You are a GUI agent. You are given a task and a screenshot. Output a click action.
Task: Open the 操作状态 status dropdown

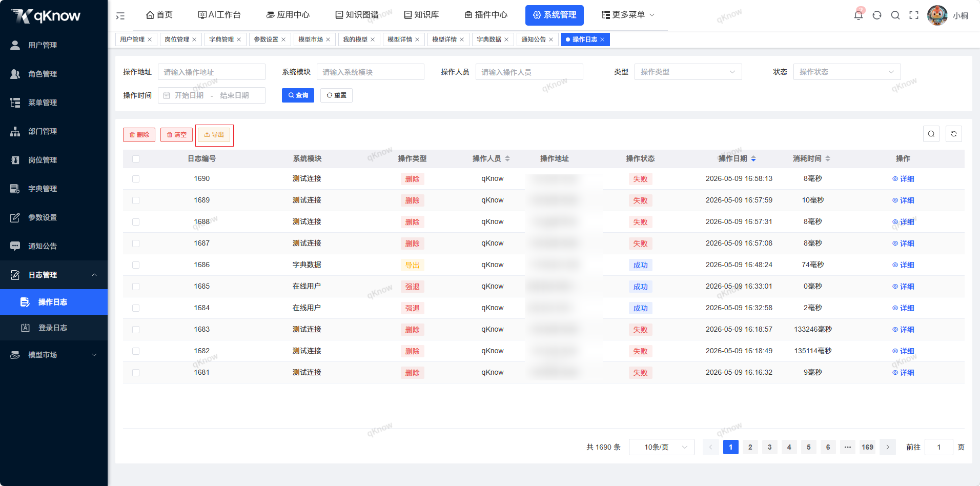[847, 72]
